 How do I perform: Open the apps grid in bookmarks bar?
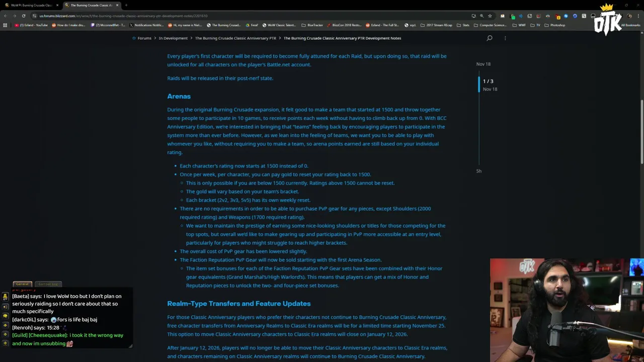point(6,25)
